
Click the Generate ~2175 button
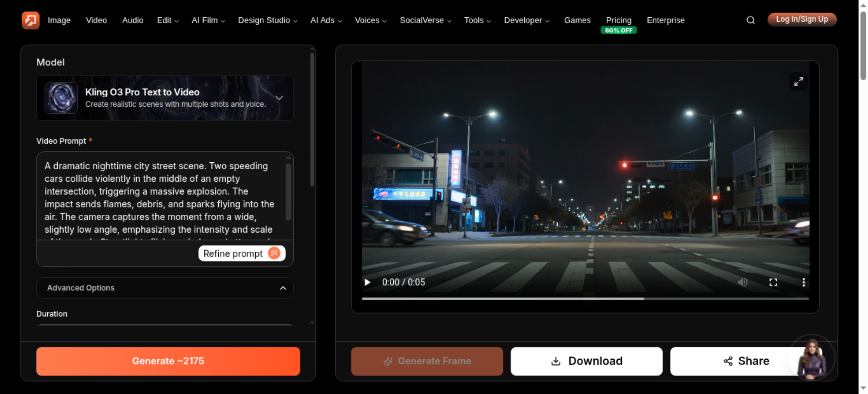pos(168,361)
